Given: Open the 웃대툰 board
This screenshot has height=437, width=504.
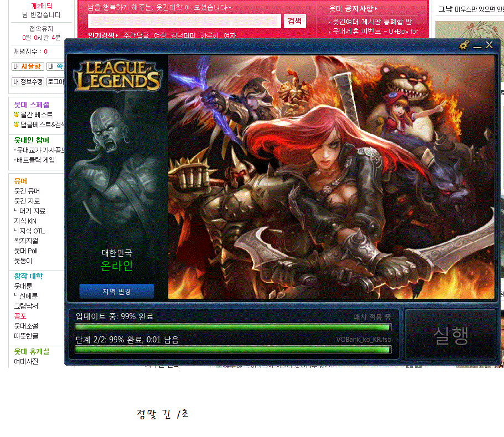Looking at the screenshot, I should pyautogui.click(x=23, y=286).
